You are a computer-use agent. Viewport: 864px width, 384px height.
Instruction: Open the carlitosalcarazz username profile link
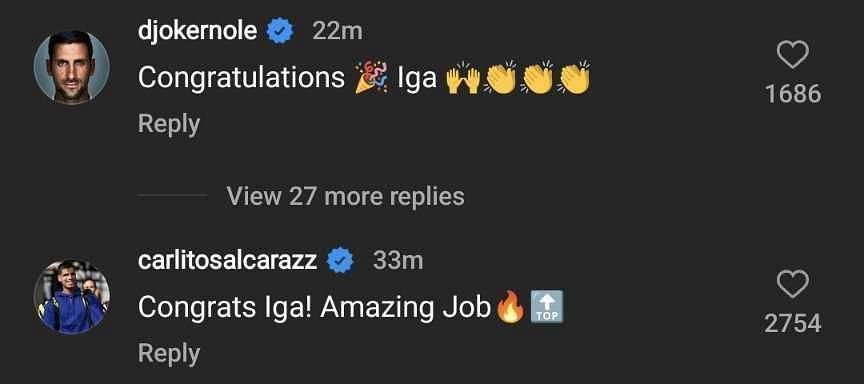[228, 260]
